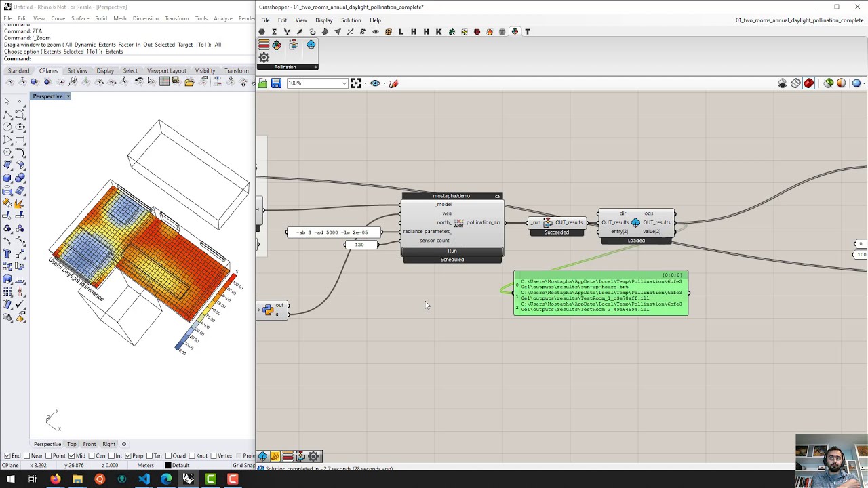Open the Grasshopper Solution menu
The image size is (868, 488).
coord(351,20)
